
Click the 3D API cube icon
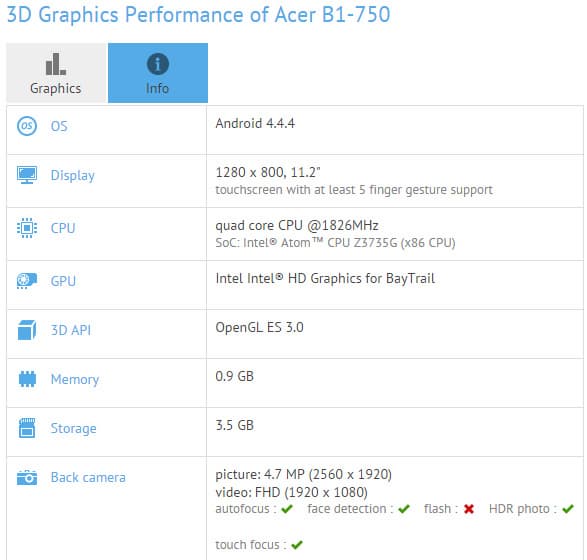tap(27, 330)
